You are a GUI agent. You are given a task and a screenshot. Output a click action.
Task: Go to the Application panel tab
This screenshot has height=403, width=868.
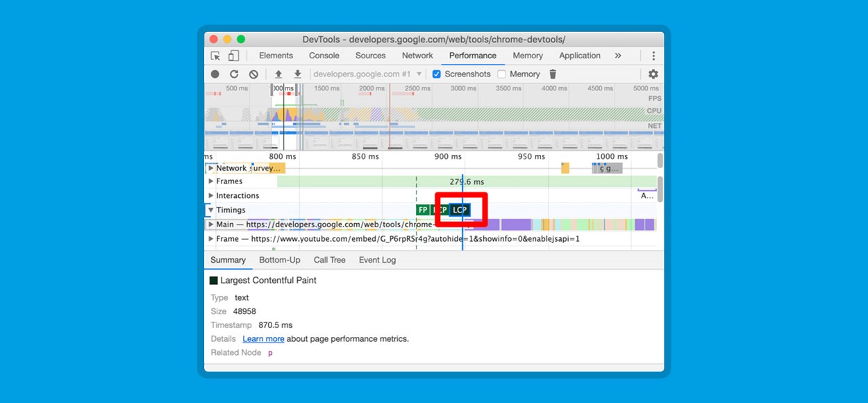(x=580, y=56)
